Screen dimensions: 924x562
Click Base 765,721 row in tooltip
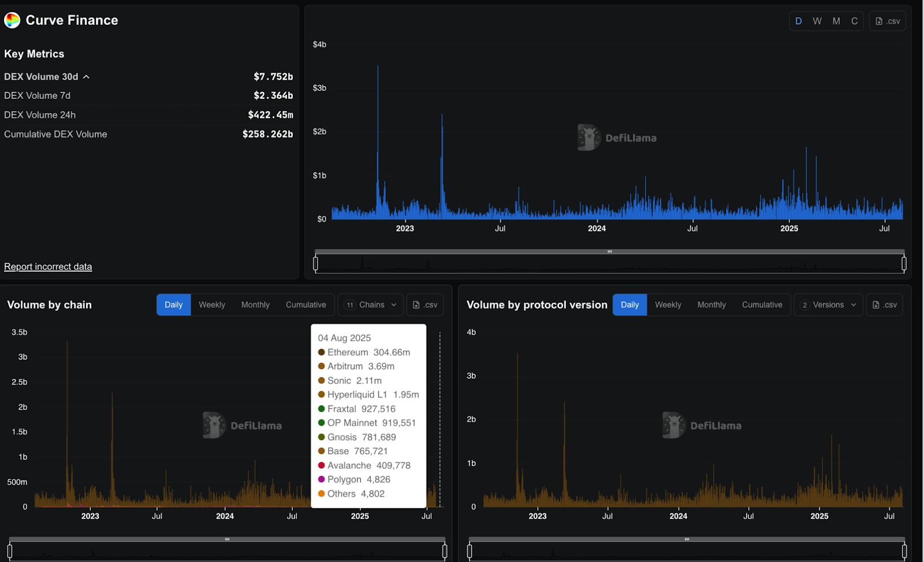pyautogui.click(x=353, y=451)
